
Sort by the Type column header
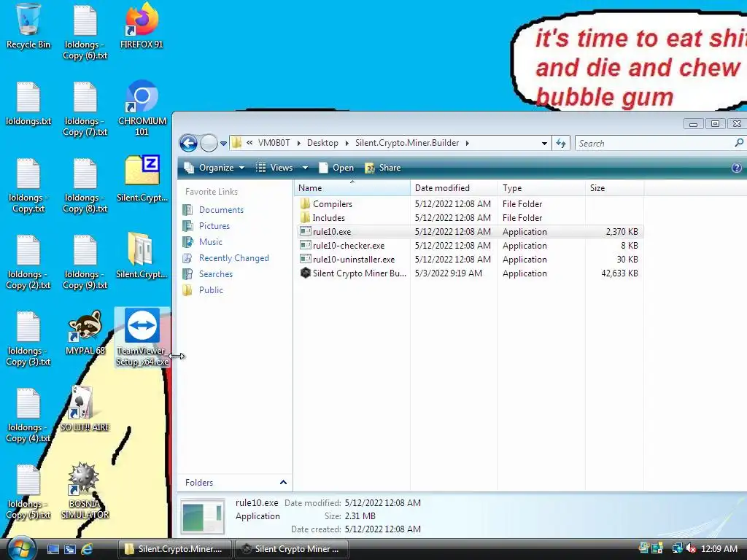[541, 188]
